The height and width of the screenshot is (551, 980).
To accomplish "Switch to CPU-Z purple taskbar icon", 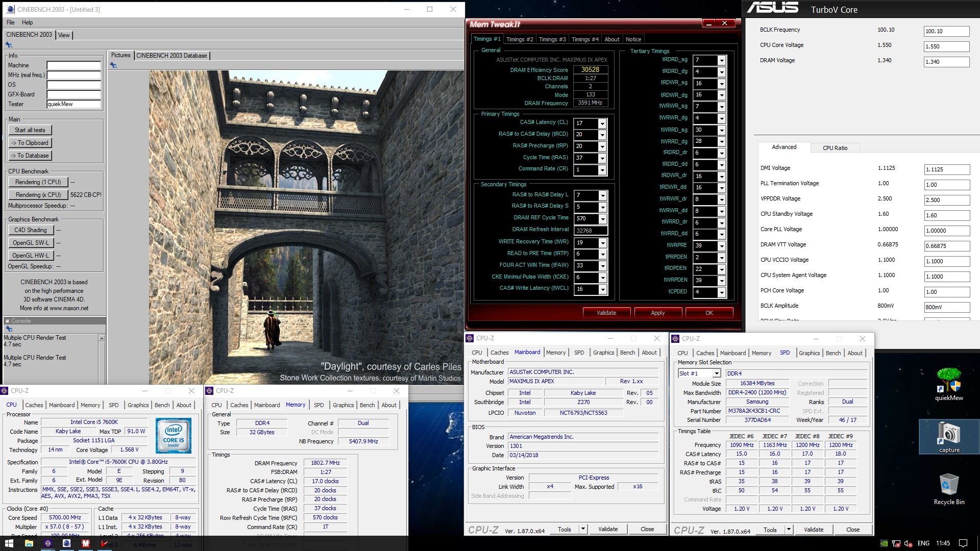I will 48,543.
